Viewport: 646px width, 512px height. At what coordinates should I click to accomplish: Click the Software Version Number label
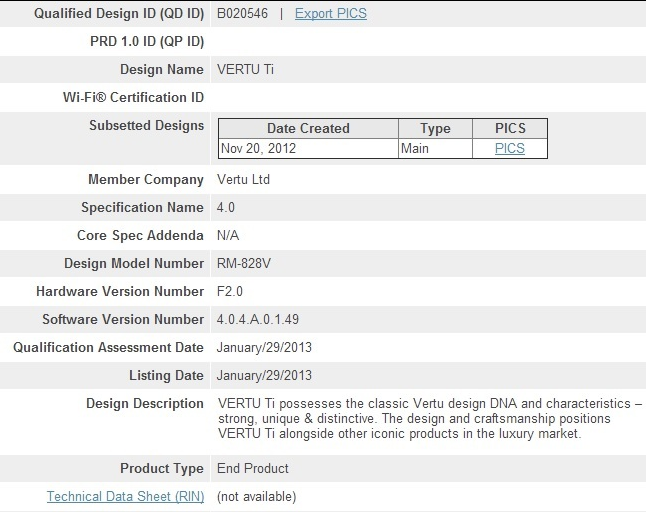click(123, 319)
